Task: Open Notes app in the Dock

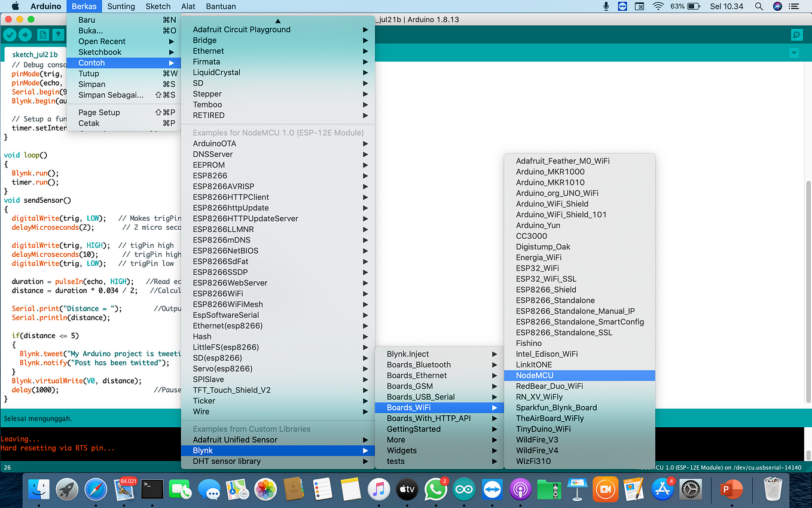Action: click(x=351, y=489)
